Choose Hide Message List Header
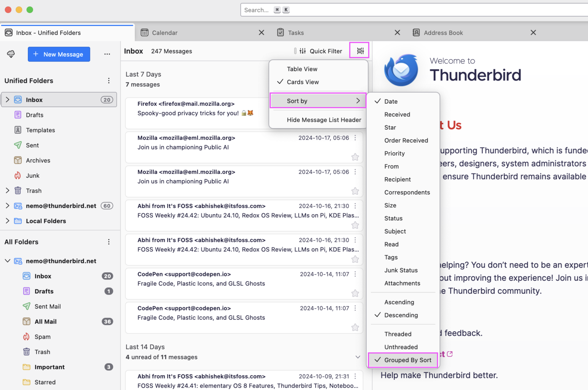The image size is (588, 390). coord(318,120)
